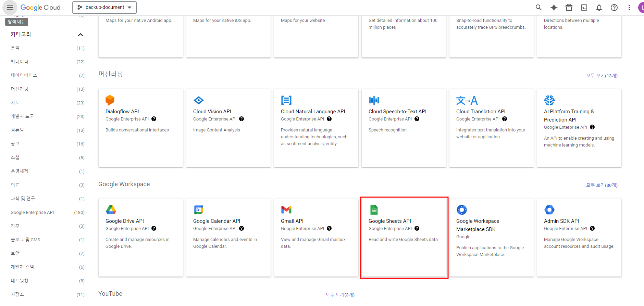Filter by Google Enterprise API category
This screenshot has width=644, height=306.
click(x=48, y=212)
